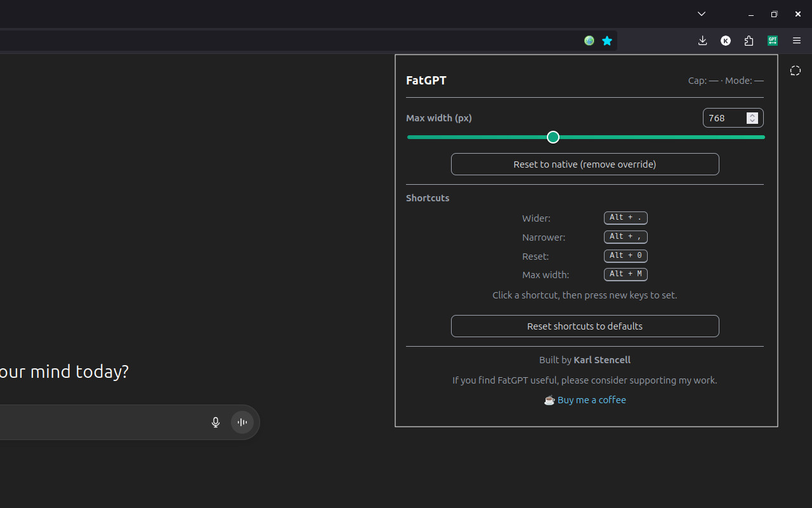Open the tab list chevron in title bar
This screenshot has width=812, height=508.
[702, 14]
